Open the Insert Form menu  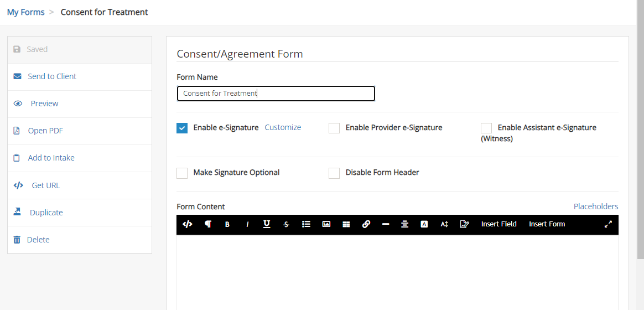point(547,224)
